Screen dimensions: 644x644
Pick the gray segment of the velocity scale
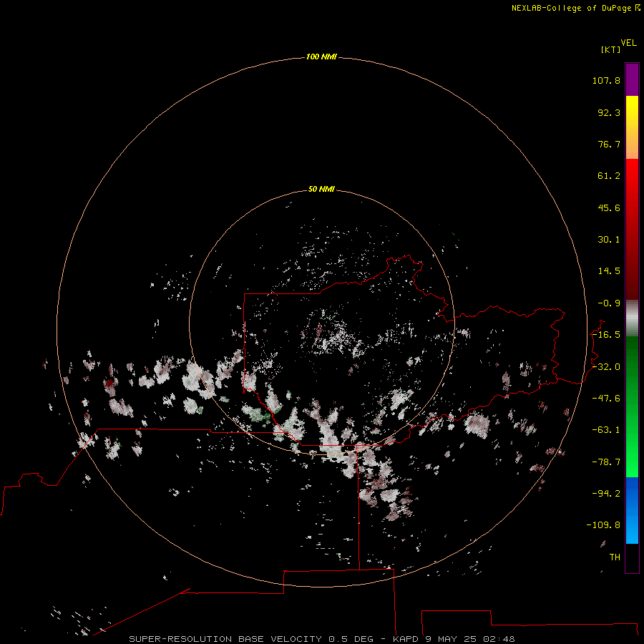click(x=632, y=318)
